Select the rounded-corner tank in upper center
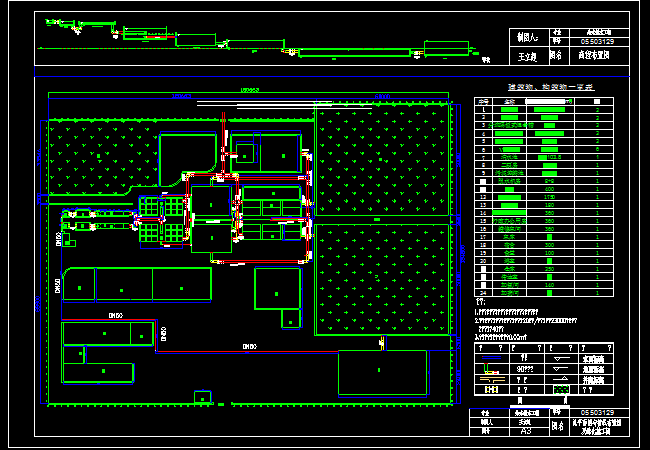This screenshot has width=650, height=450. (188, 160)
